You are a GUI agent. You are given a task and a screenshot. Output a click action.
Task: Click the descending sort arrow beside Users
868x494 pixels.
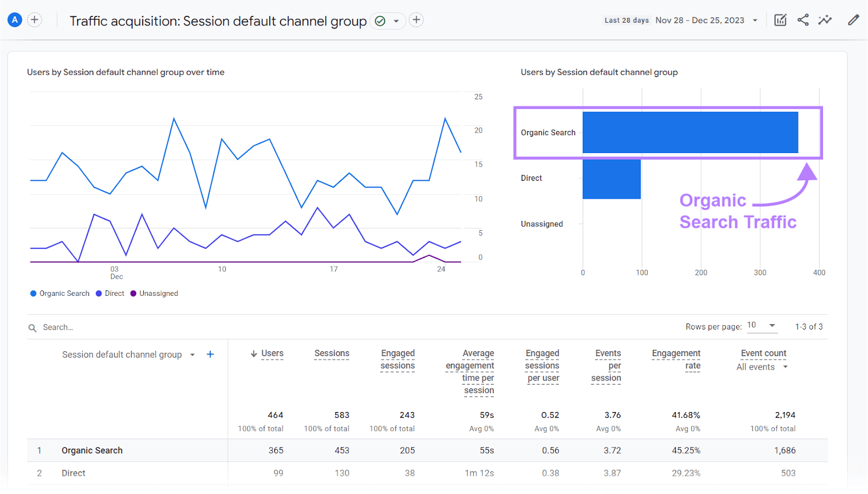253,353
